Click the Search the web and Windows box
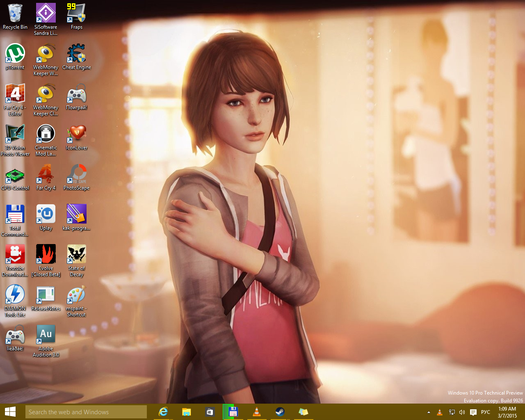525x420 pixels. 86,412
